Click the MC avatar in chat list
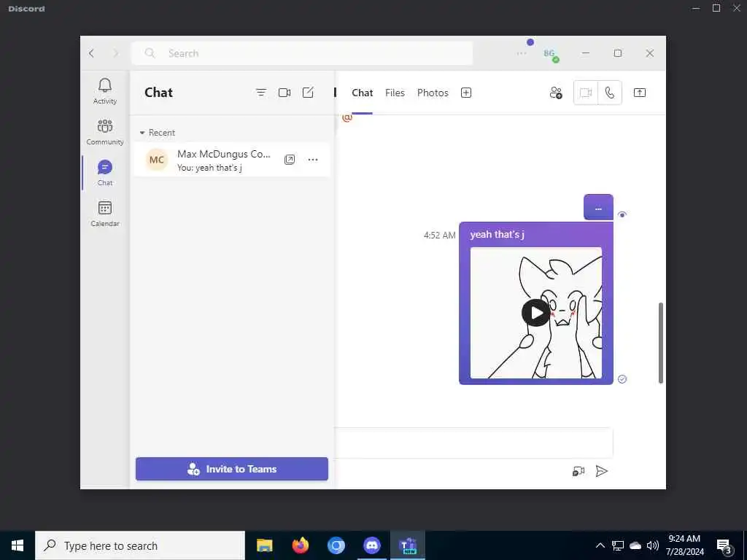The width and height of the screenshot is (747, 560). click(157, 160)
